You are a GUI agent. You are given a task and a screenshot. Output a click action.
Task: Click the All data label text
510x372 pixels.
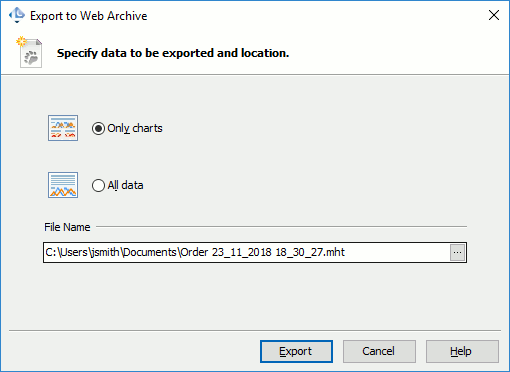tap(125, 185)
